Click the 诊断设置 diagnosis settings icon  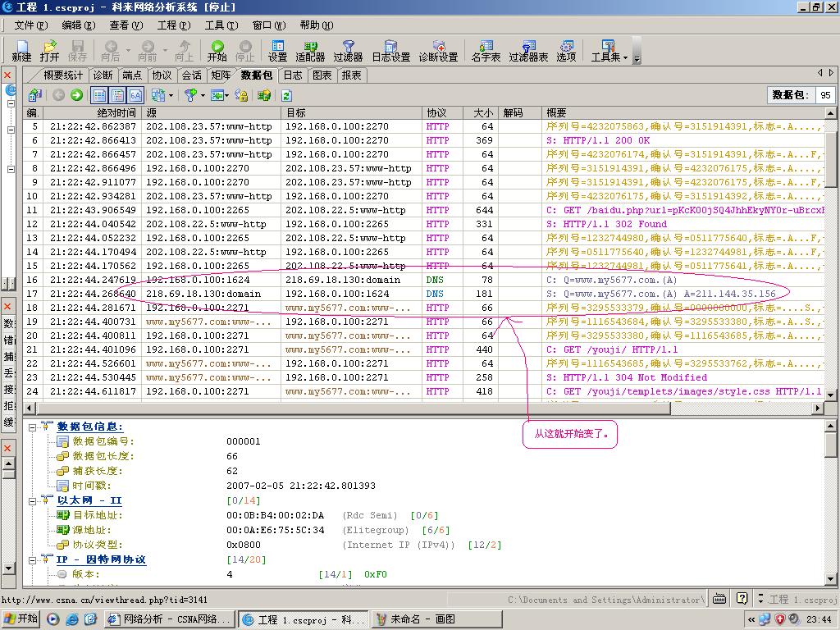point(438,51)
